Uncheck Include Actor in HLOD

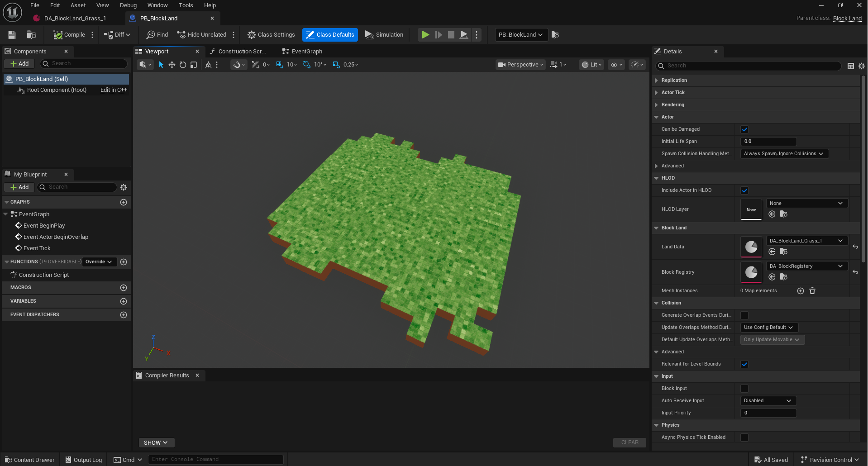tap(744, 190)
